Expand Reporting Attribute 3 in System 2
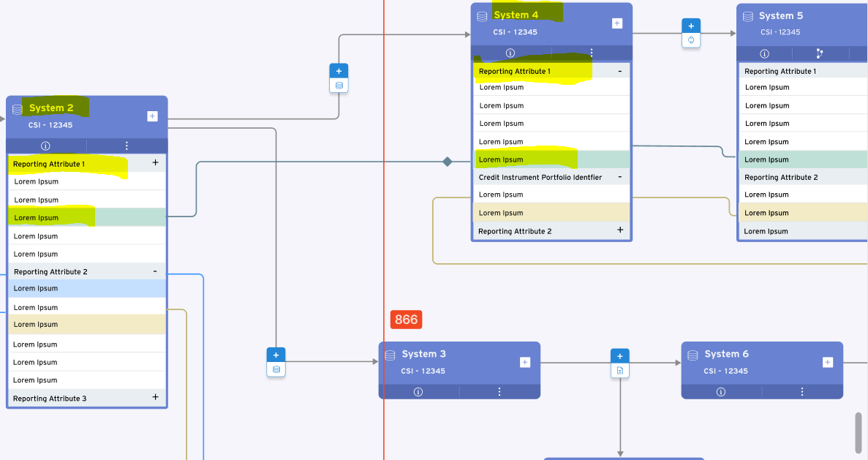868x460 pixels. (x=154, y=398)
